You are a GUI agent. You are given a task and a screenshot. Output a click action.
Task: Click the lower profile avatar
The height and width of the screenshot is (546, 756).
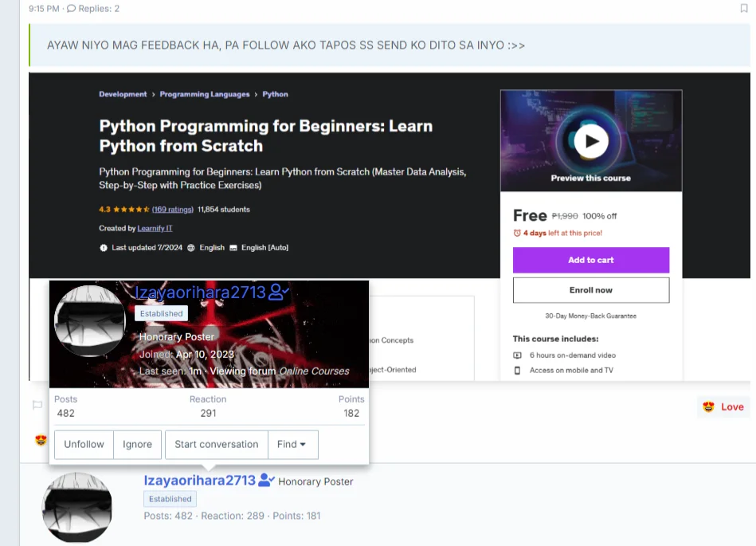(77, 508)
